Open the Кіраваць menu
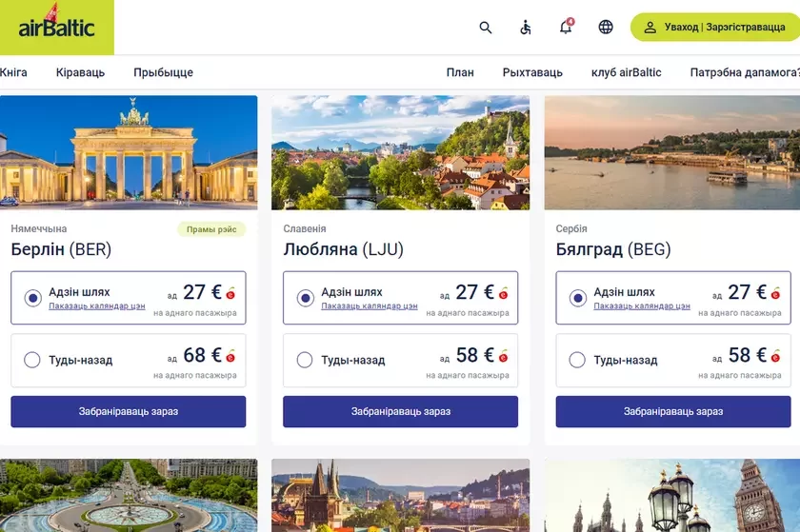Image resolution: width=800 pixels, height=532 pixels. coord(80,72)
